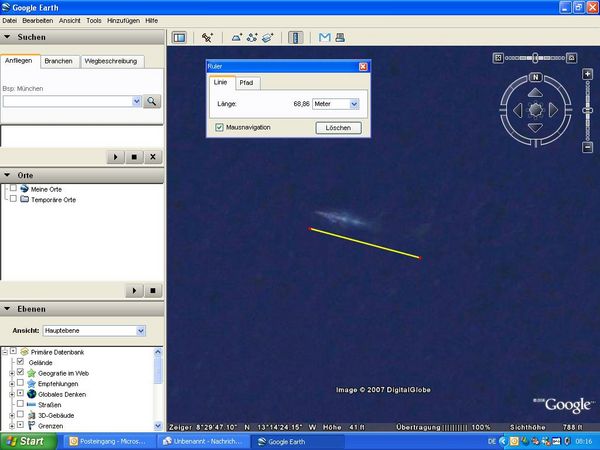600x450 pixels.
Task: Move view right with the compass right arrow
Action: coord(553,110)
